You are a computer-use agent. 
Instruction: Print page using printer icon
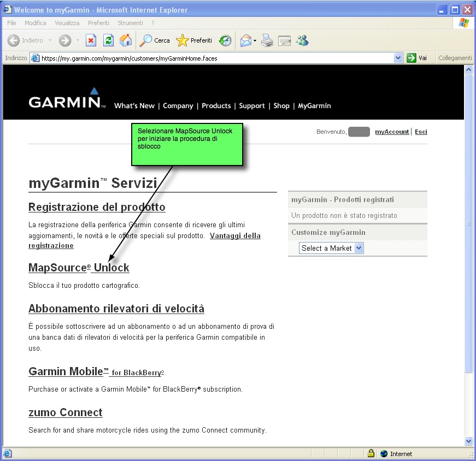coord(267,40)
